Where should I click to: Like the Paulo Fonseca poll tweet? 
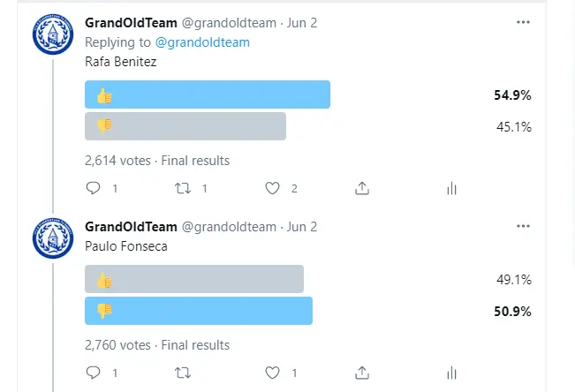(x=273, y=373)
